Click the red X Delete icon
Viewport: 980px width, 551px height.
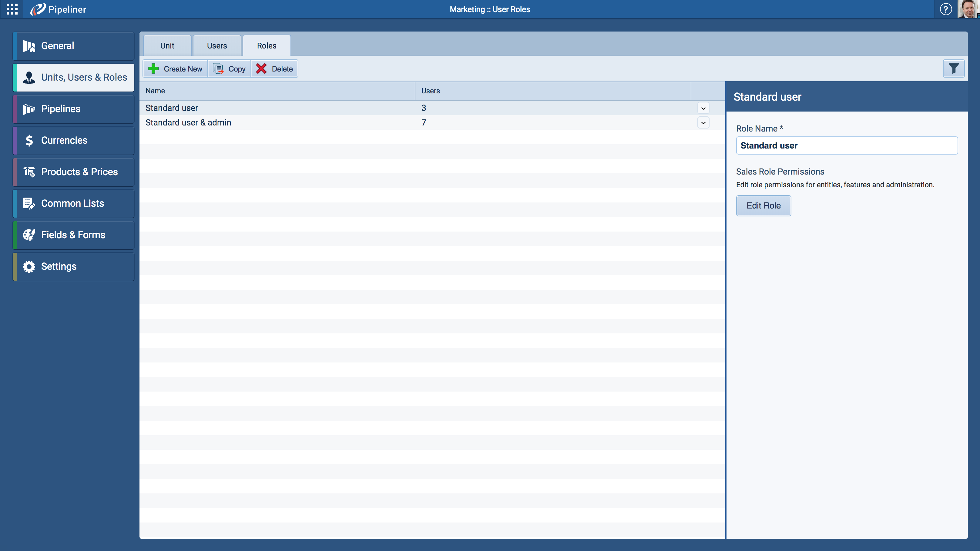tap(261, 69)
